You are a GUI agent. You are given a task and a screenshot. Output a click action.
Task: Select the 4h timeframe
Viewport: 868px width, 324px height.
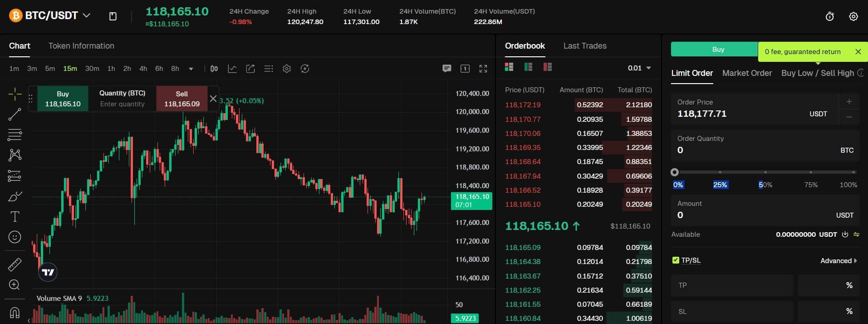(x=143, y=69)
